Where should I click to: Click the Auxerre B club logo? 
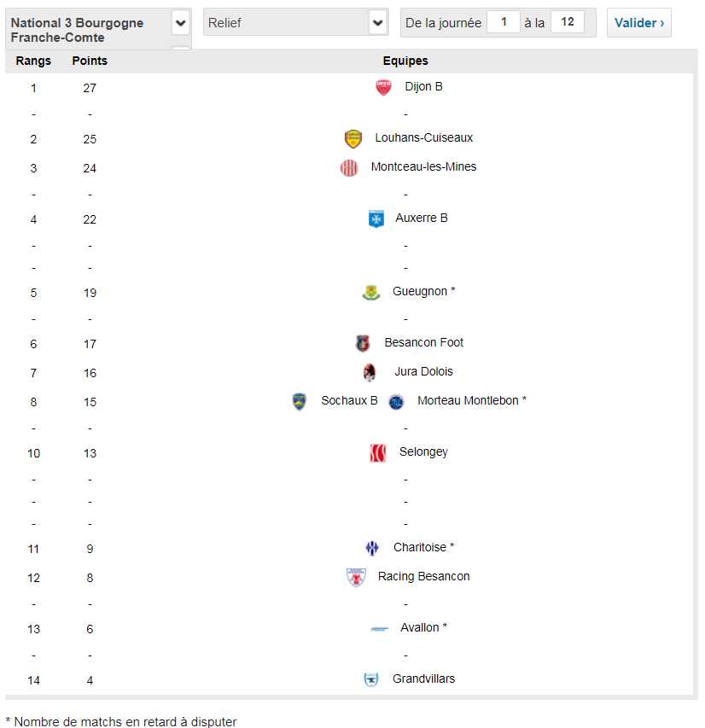[376, 219]
